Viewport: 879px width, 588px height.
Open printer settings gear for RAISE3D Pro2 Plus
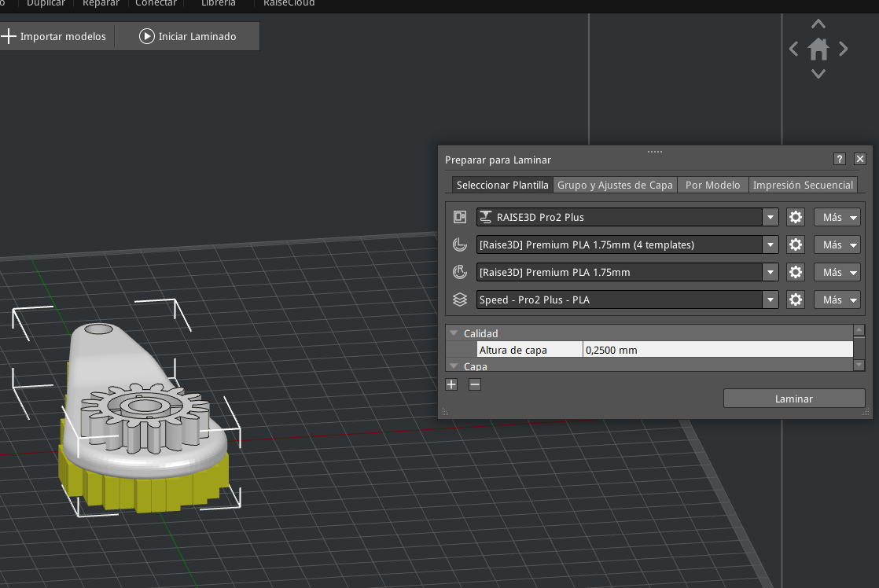coord(796,217)
